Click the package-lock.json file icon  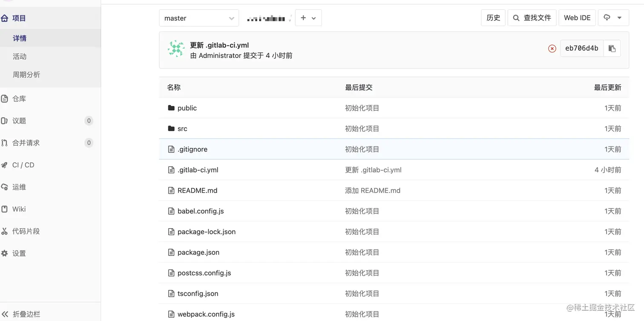coord(171,232)
